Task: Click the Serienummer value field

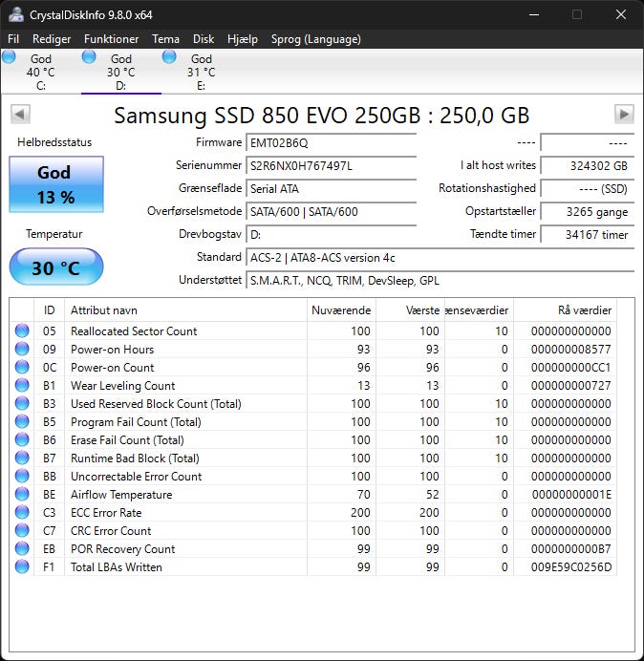Action: (x=331, y=165)
